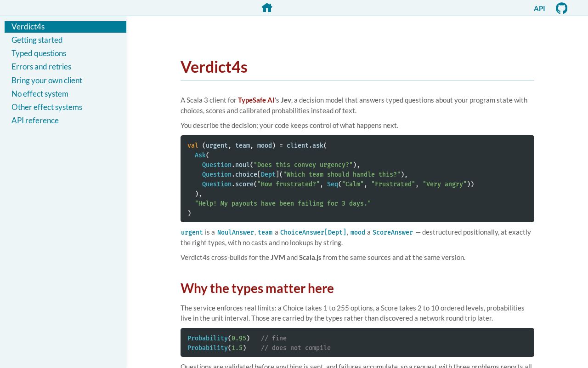Image resolution: width=588 pixels, height=368 pixels.
Task: Go to the home page icon
Action: point(267,7)
